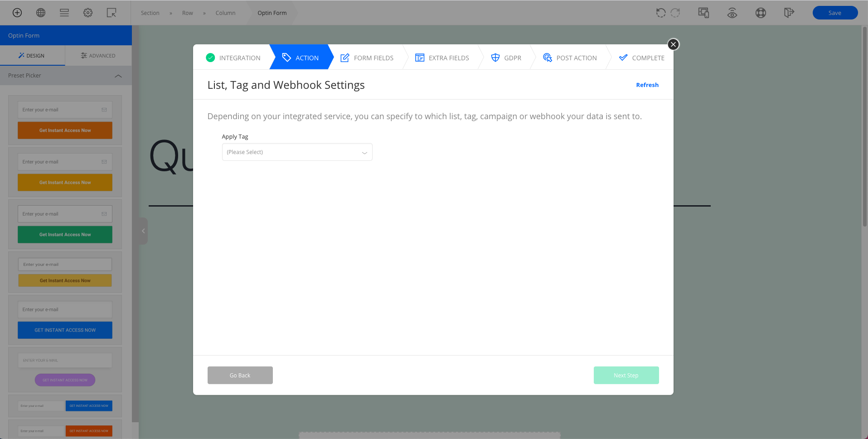The width and height of the screenshot is (868, 439).
Task: Open responsive device preview icon
Action: click(x=703, y=13)
